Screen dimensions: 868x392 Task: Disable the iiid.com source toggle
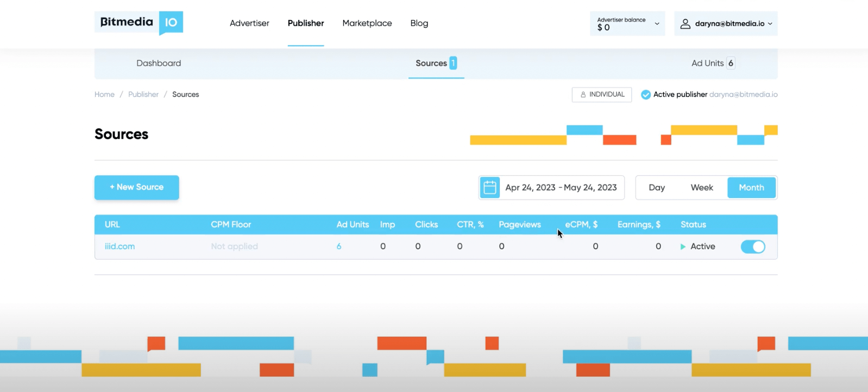[752, 246]
